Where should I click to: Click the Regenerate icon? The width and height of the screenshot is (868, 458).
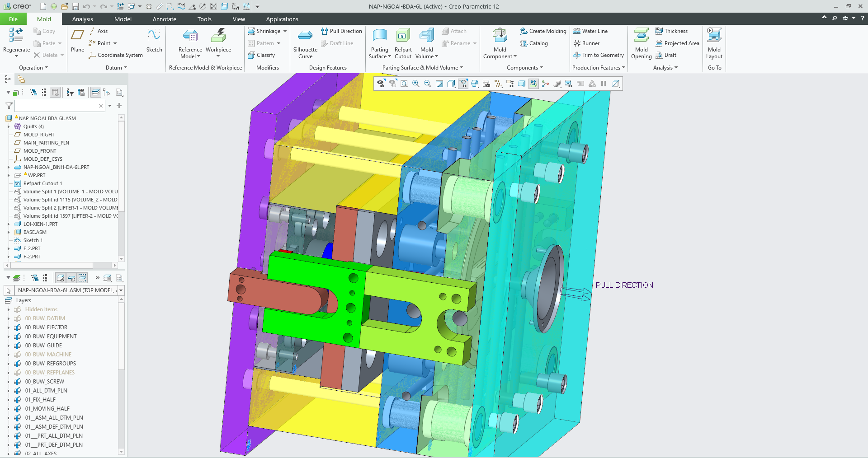pyautogui.click(x=16, y=35)
